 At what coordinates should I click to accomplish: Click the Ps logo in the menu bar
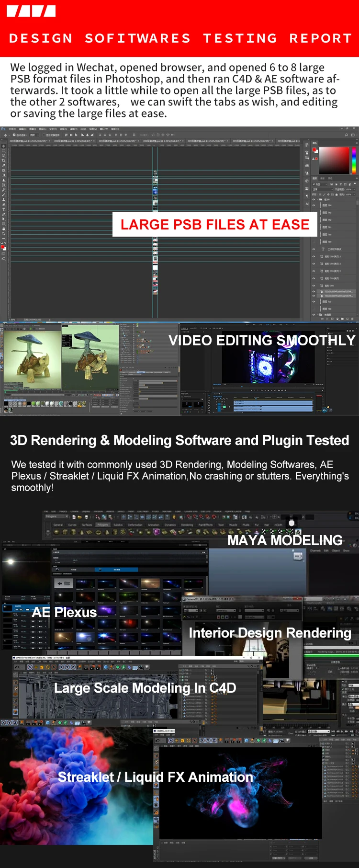click(x=3, y=129)
